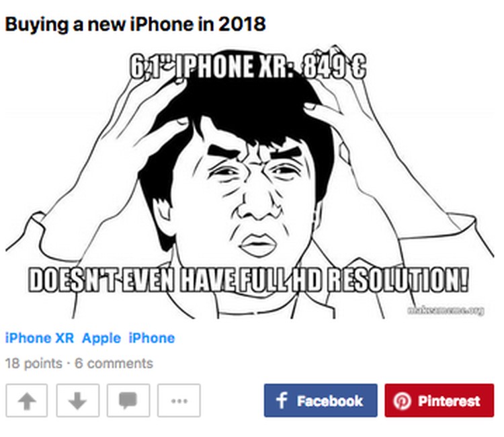Click the Full HD resolution caption

coord(248,280)
